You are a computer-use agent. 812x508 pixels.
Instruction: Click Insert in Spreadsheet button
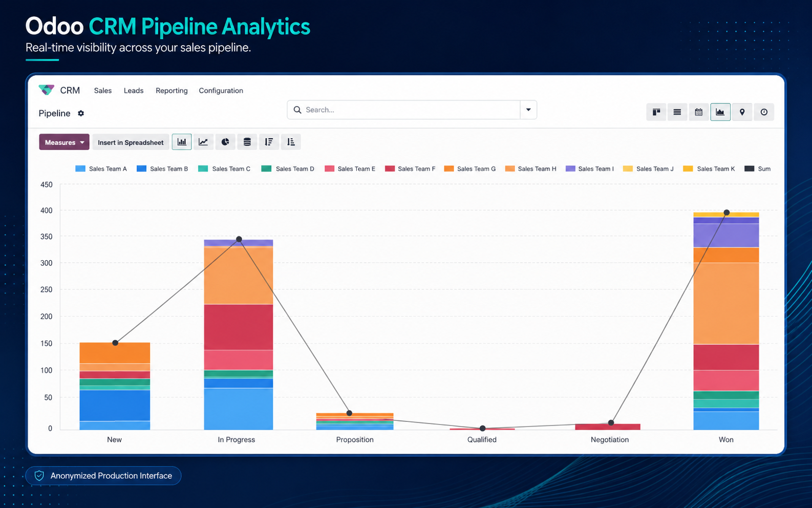[x=131, y=142]
